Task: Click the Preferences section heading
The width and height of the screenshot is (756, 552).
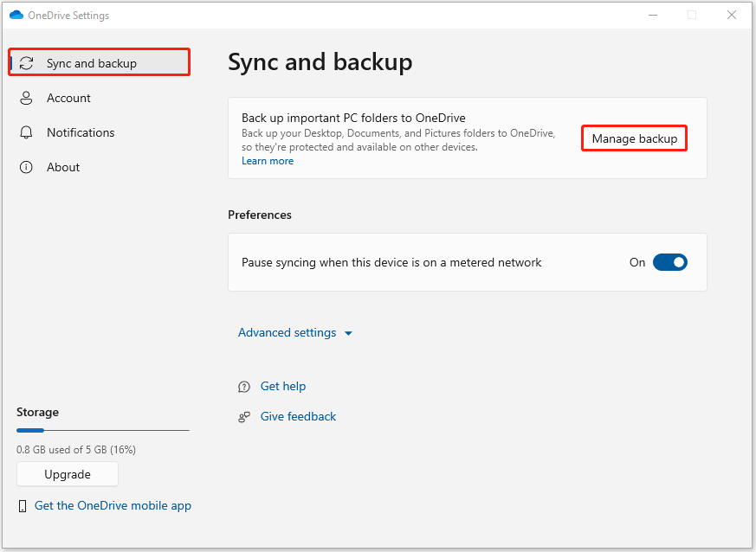Action: point(260,215)
